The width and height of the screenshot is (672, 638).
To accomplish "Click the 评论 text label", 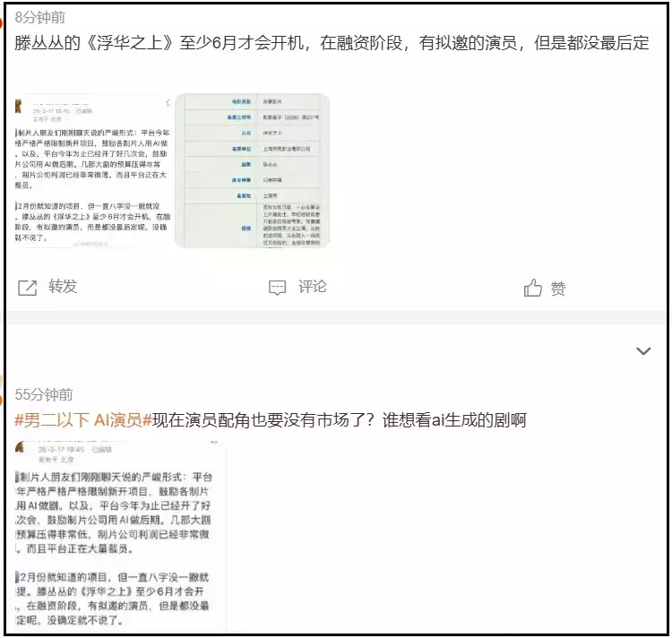I will pos(313,287).
